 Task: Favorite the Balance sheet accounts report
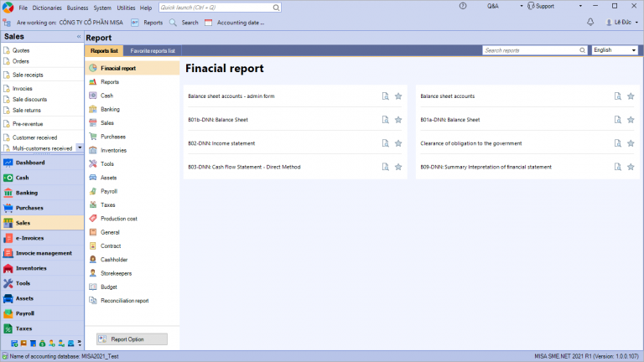pyautogui.click(x=631, y=96)
